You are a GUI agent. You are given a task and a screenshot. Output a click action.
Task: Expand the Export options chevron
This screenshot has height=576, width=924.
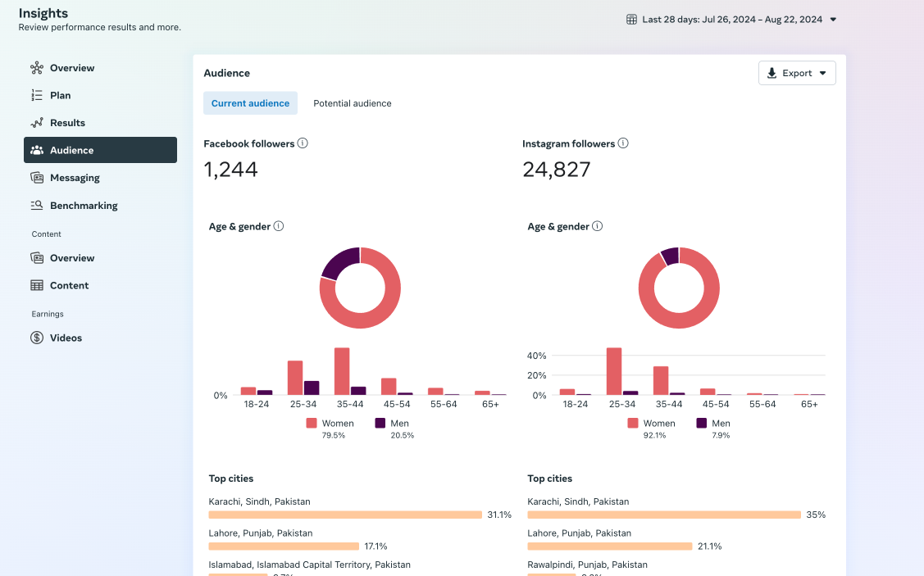pos(822,73)
